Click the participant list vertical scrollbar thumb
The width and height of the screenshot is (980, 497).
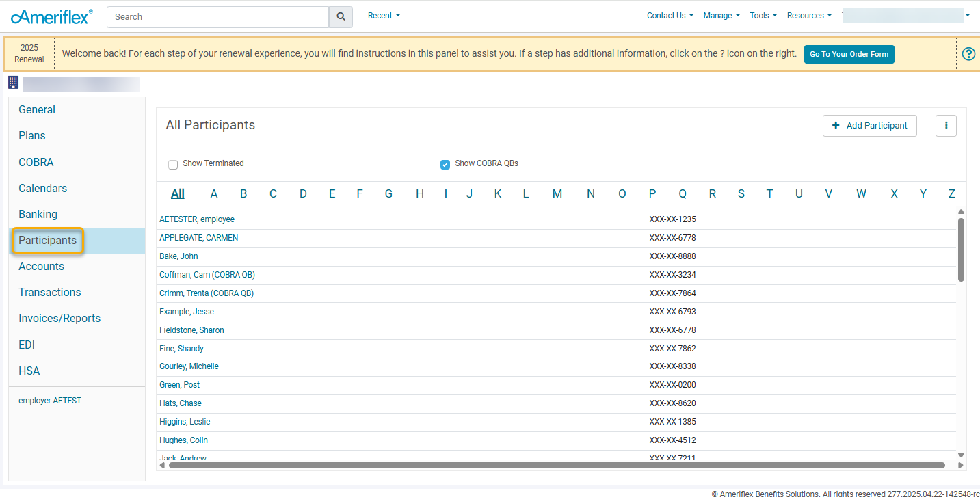click(961, 250)
